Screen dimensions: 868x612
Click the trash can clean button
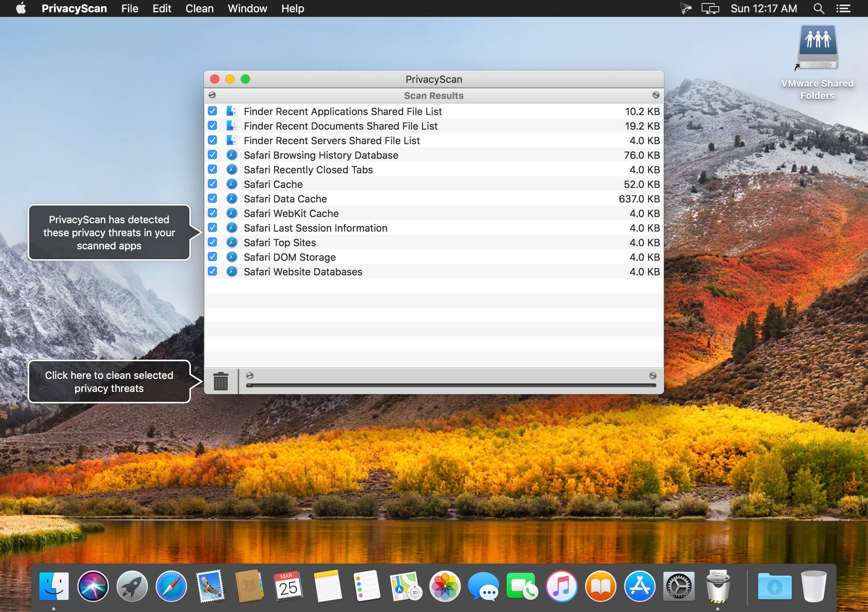click(220, 381)
